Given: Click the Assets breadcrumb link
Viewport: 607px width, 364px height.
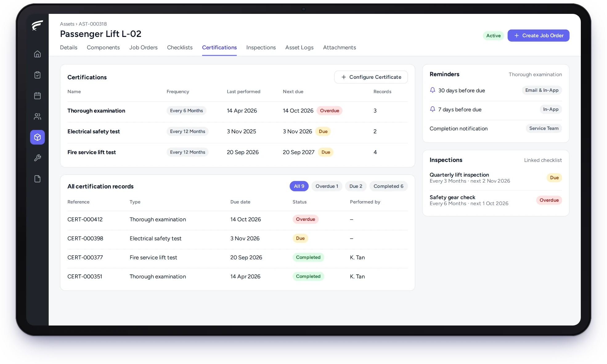Looking at the screenshot, I should [x=67, y=24].
